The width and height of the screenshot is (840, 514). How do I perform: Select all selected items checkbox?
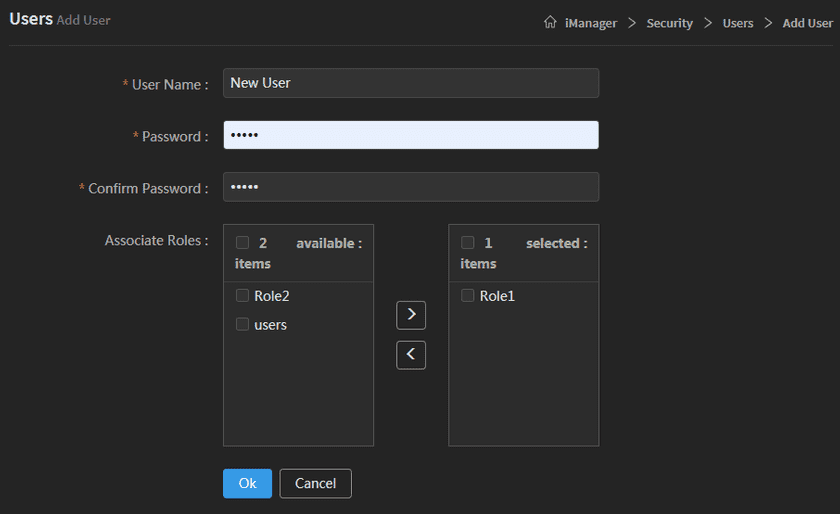[467, 243]
